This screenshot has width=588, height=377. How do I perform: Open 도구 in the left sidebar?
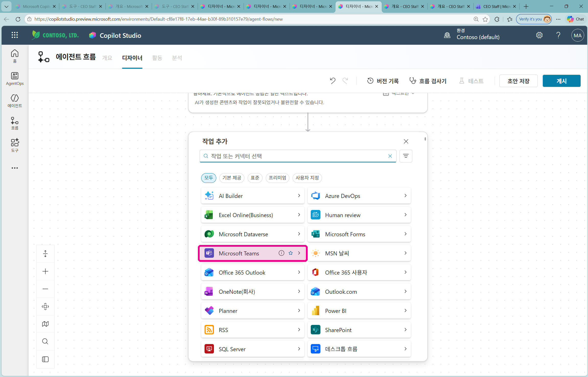pos(15,146)
